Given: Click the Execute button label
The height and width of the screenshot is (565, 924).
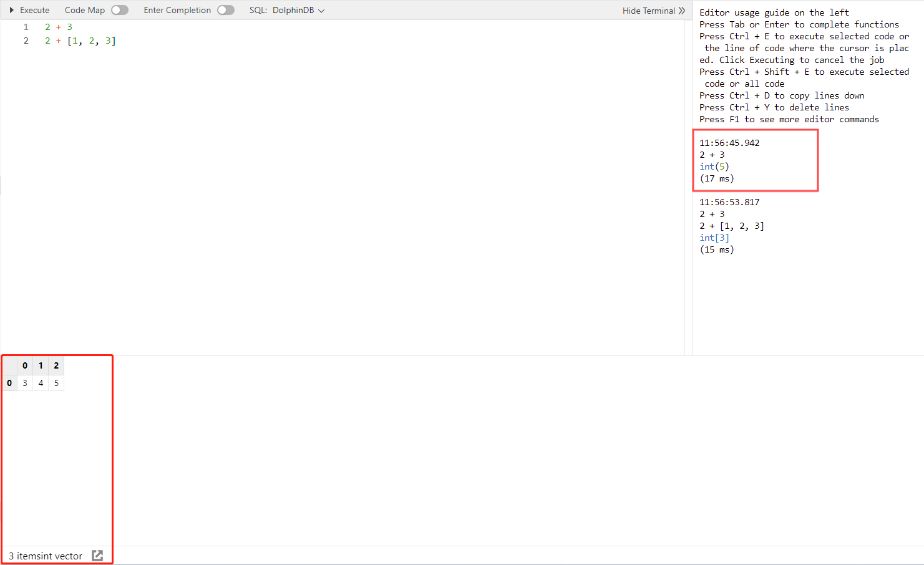Looking at the screenshot, I should (x=34, y=11).
